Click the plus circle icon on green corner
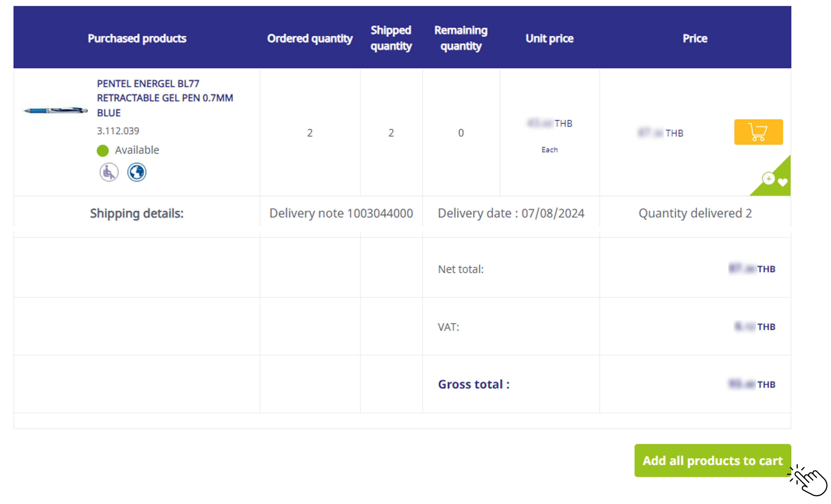Viewport: 831px width, 504px height. [x=768, y=178]
